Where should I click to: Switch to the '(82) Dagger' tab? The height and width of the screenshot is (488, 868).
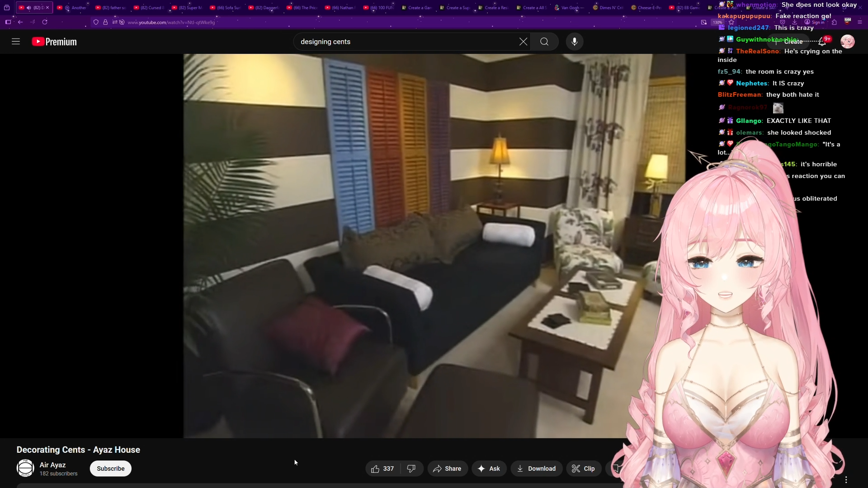click(263, 8)
